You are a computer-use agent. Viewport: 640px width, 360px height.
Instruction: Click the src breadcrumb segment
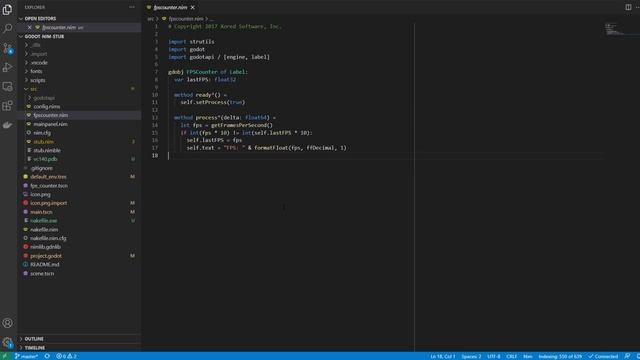click(151, 19)
